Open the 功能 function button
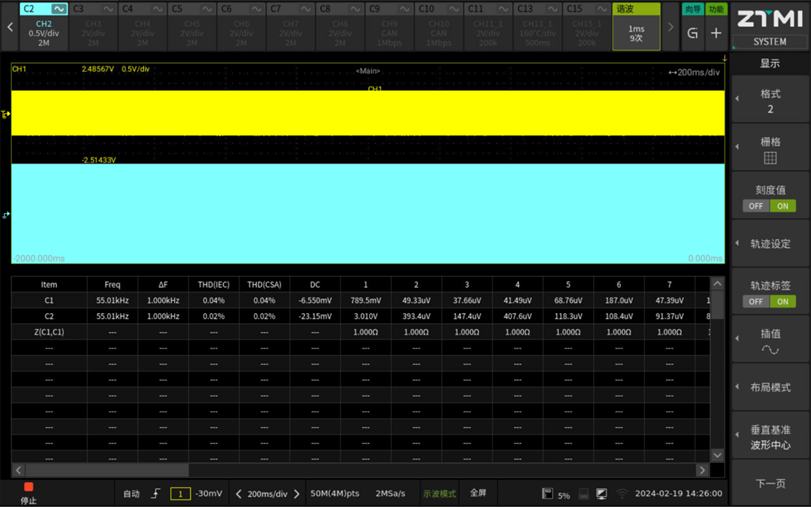The height and width of the screenshot is (507, 811). click(x=716, y=9)
